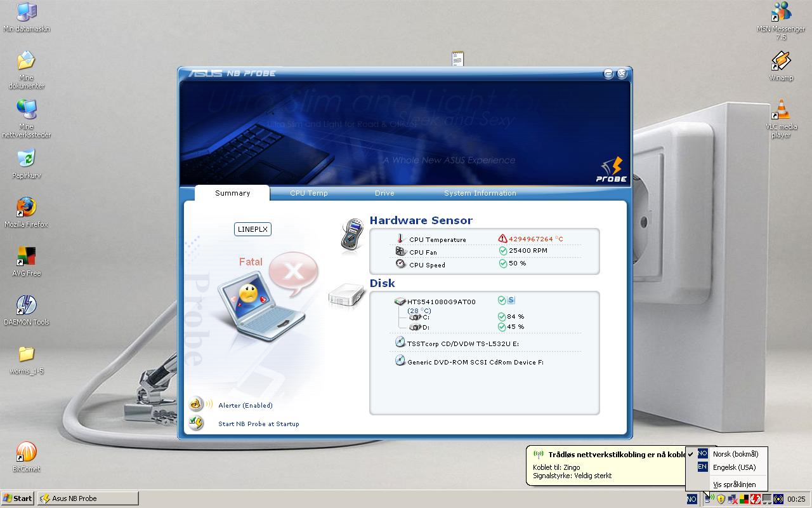Click the red DAEMON Tools tray icon
Screen dimensions: 812x508
tap(756, 499)
